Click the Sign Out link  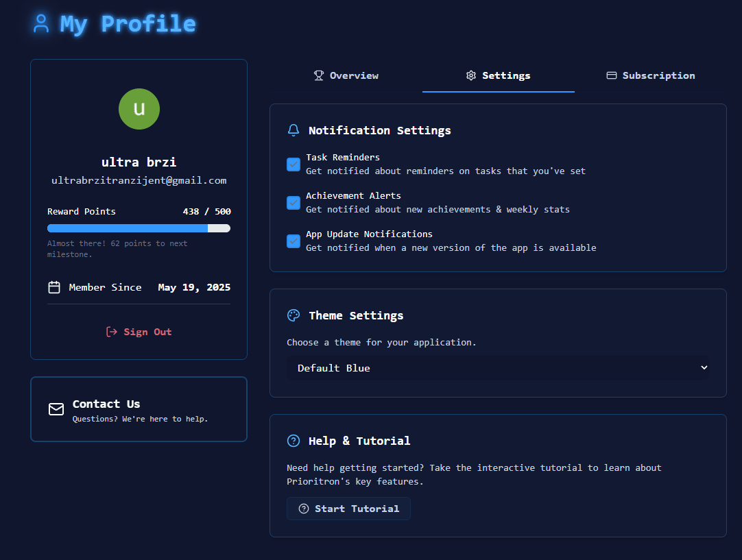click(x=139, y=332)
